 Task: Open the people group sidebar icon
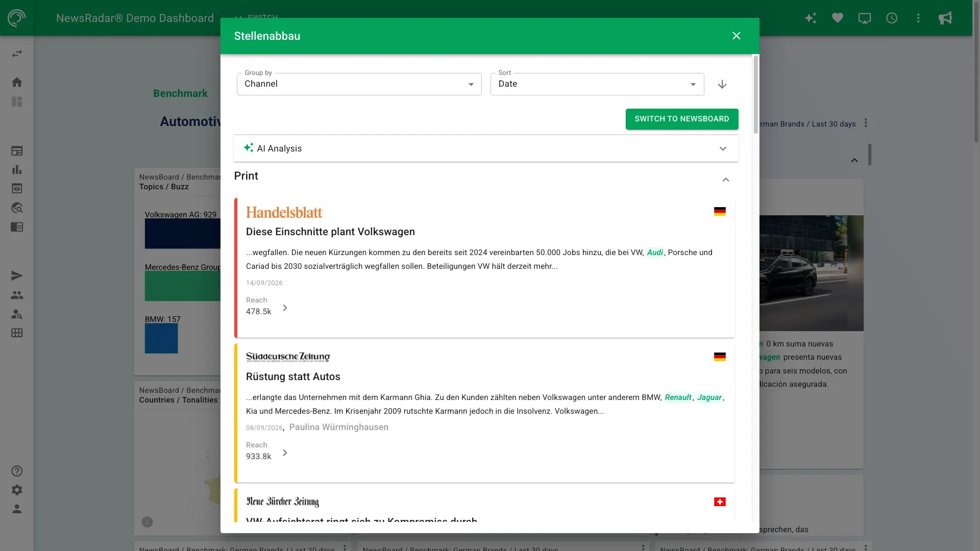coord(17,295)
